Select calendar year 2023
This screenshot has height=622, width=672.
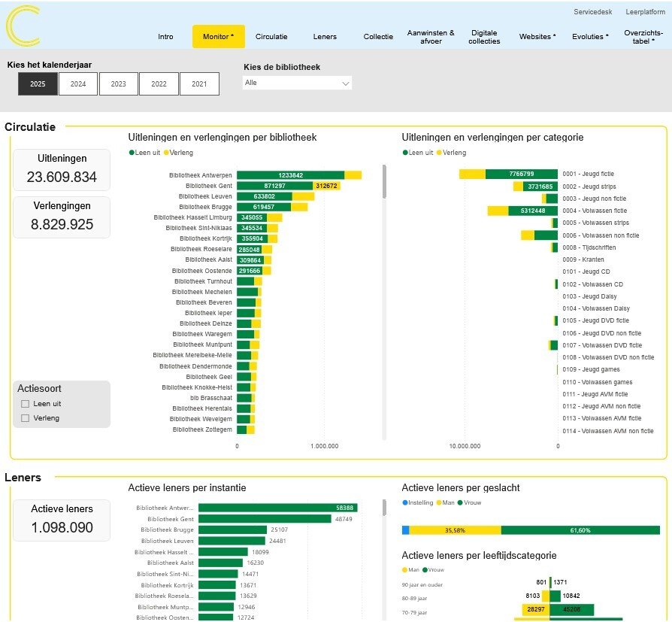118,83
